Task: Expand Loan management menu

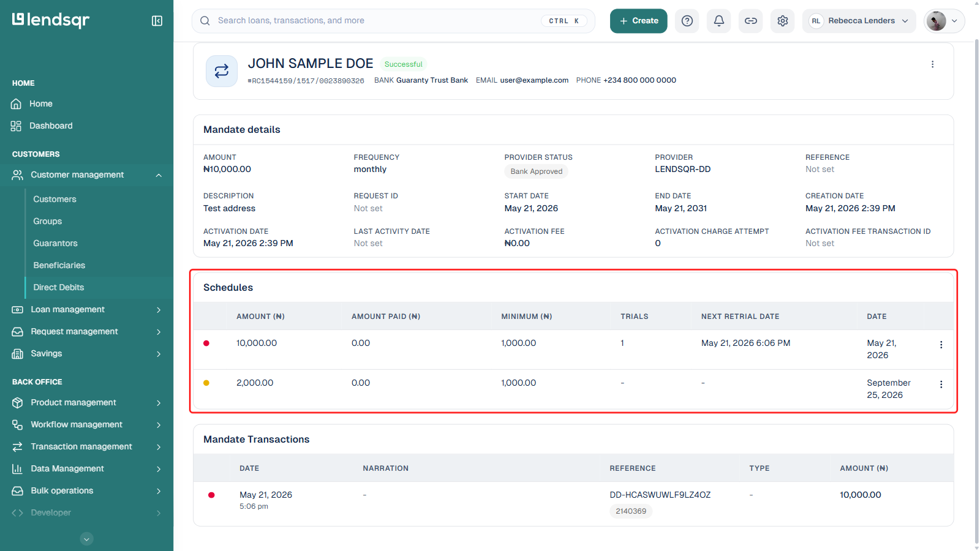Action: tap(86, 310)
